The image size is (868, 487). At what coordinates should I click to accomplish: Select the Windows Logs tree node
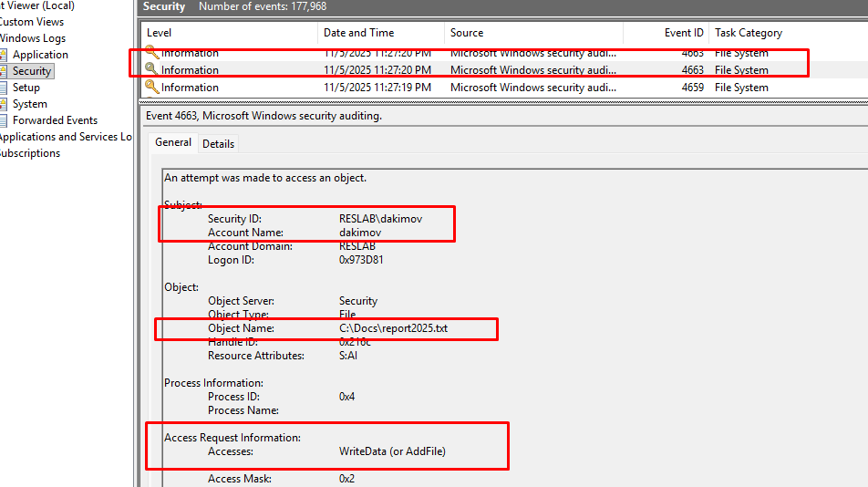pyautogui.click(x=33, y=38)
